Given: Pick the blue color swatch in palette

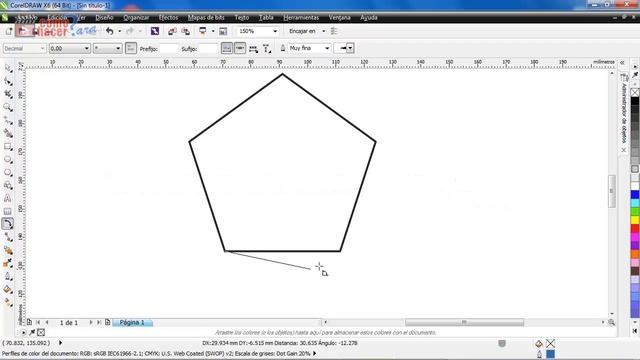Looking at the screenshot, I should click(635, 195).
